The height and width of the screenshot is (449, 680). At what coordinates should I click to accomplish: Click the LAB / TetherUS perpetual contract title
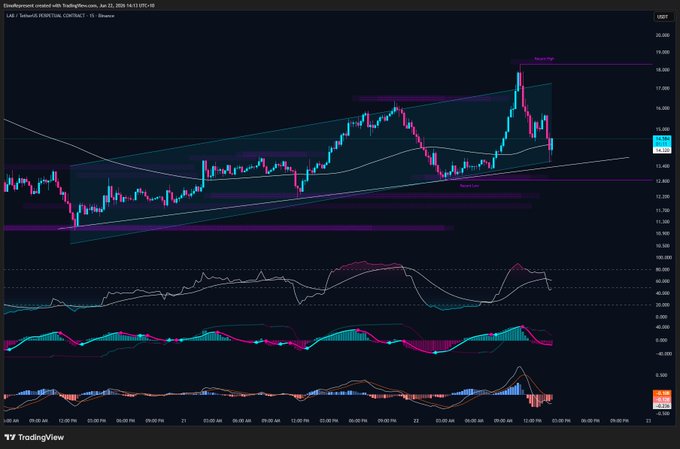click(60, 16)
